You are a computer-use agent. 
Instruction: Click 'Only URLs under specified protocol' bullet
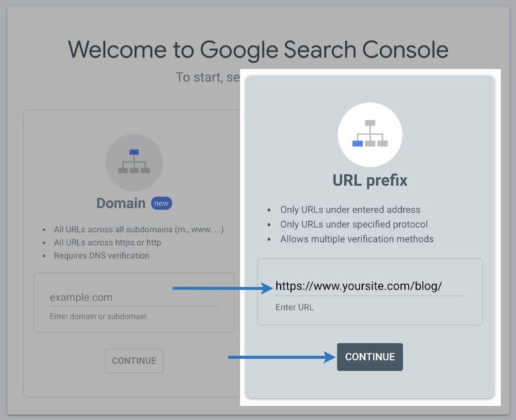(x=354, y=224)
